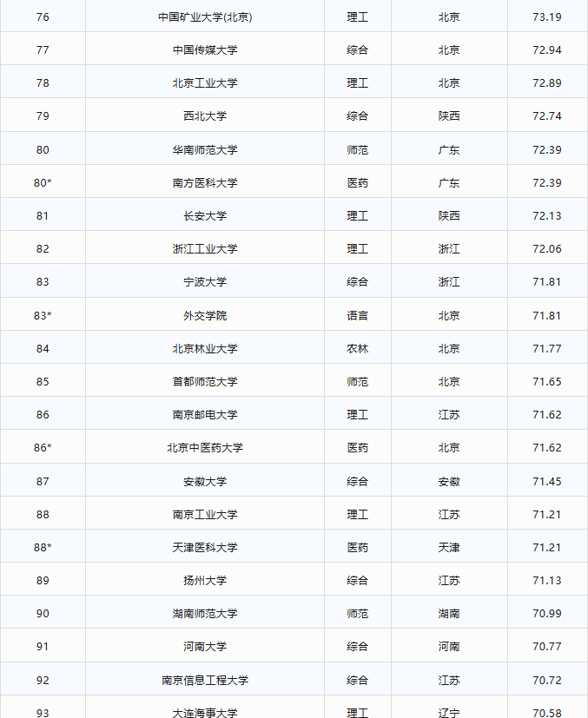Select the 安徽 province cell
The height and width of the screenshot is (718, 588).
449,481
